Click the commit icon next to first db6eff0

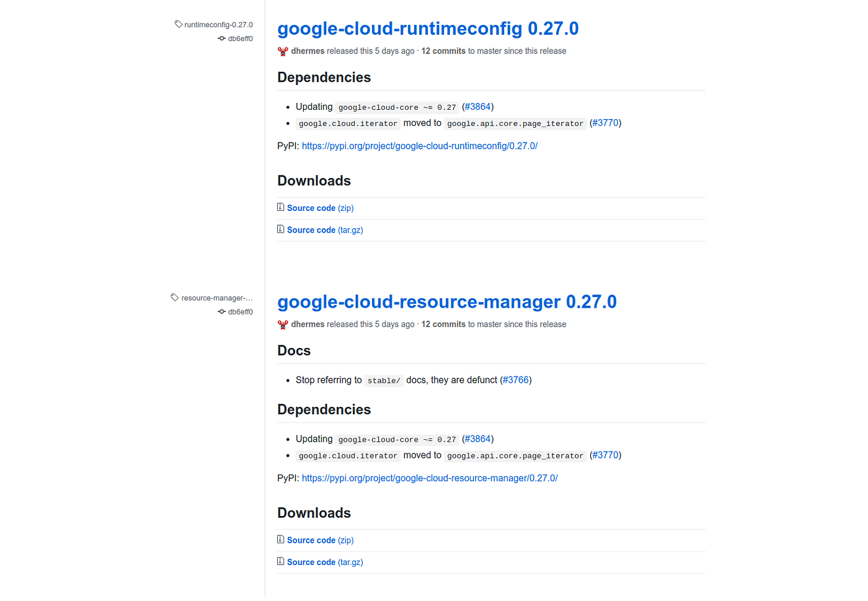pyautogui.click(x=221, y=38)
